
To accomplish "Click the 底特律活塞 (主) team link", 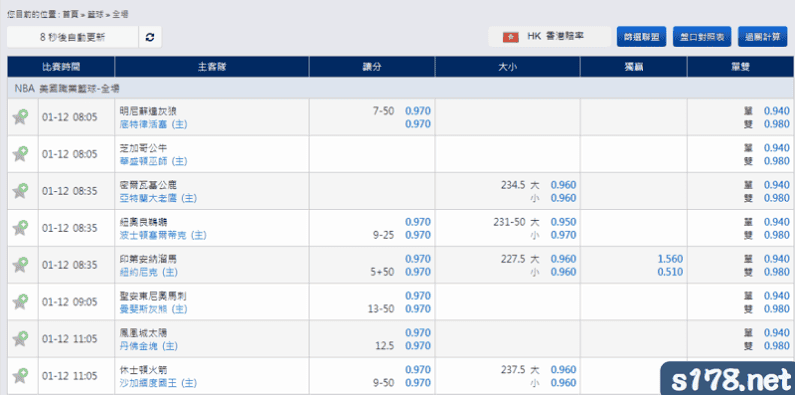I will [153, 124].
